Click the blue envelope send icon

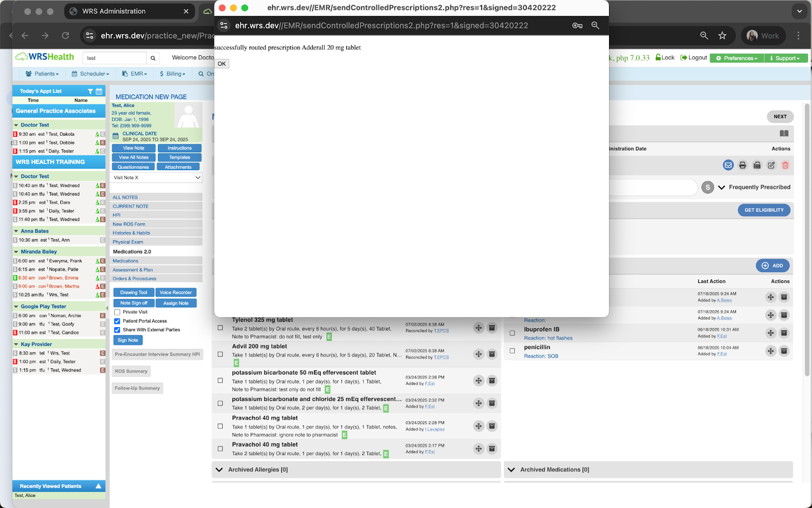(x=728, y=165)
